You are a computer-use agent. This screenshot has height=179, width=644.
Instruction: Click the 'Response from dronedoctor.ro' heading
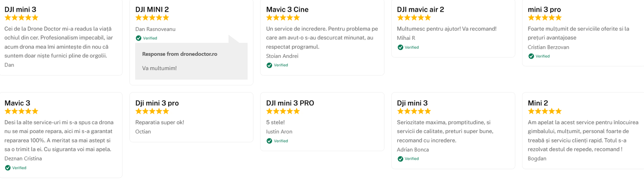click(180, 54)
